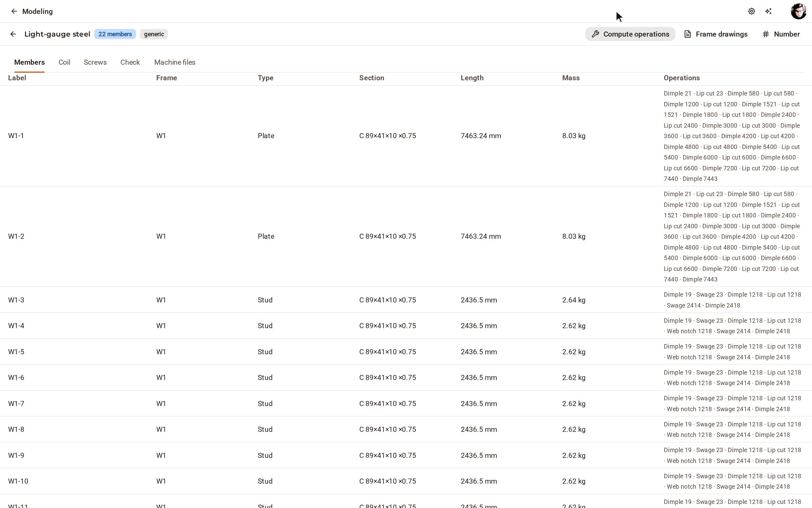Click the Section column header

371,78
